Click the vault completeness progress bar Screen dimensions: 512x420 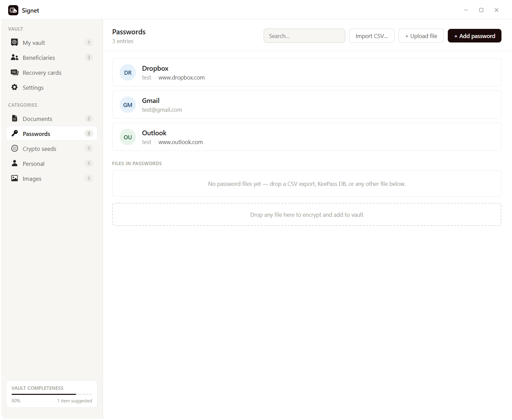52,394
